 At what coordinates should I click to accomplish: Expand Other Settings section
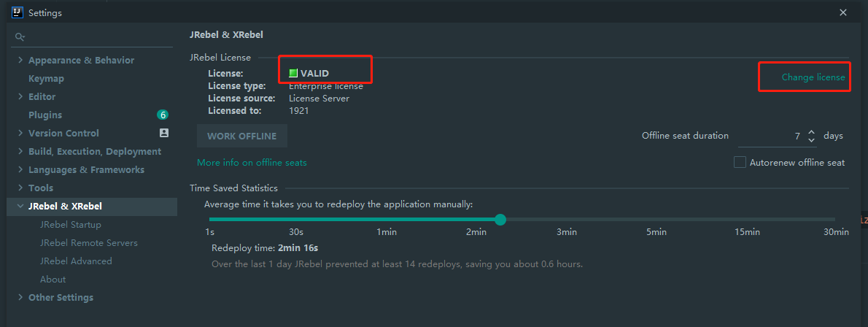pos(20,298)
